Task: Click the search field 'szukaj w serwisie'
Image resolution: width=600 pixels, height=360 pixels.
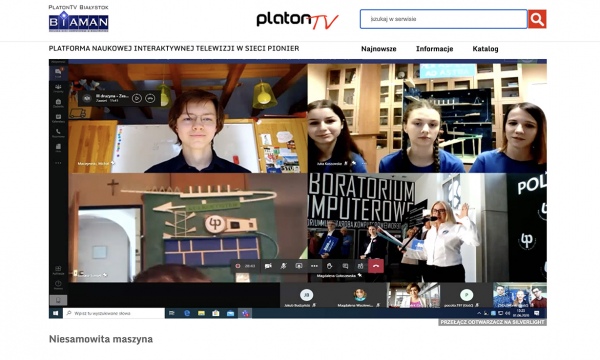Action: (443, 19)
